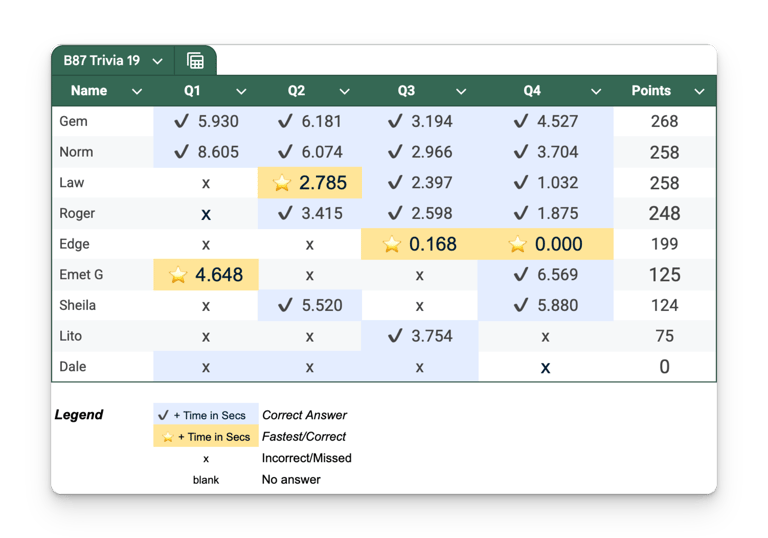This screenshot has width=768, height=538.
Task: Select Edge's 199 points cell
Action: [664, 244]
